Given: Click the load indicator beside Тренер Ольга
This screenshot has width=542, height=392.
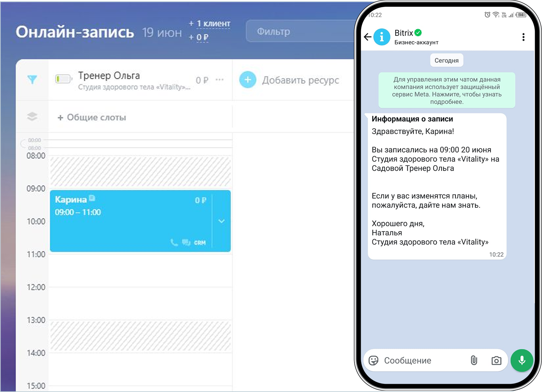Looking at the screenshot, I should [x=63, y=79].
